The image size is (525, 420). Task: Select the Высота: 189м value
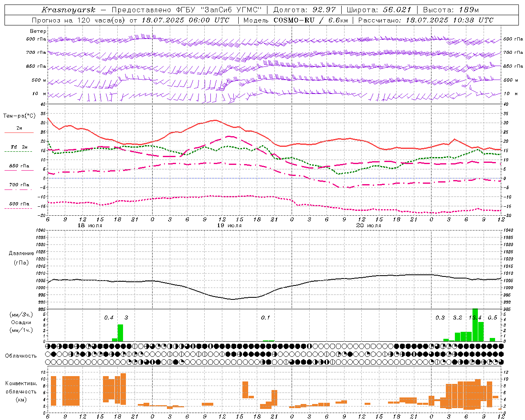tap(451, 10)
